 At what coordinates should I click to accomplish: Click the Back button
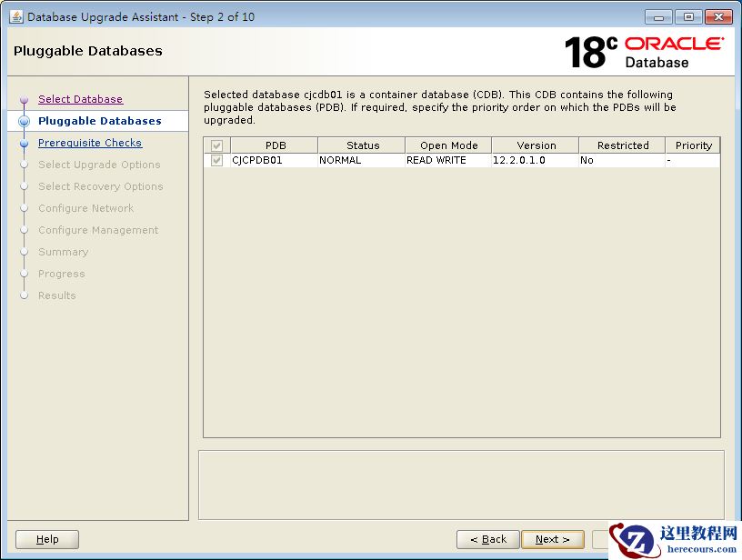tap(488, 539)
